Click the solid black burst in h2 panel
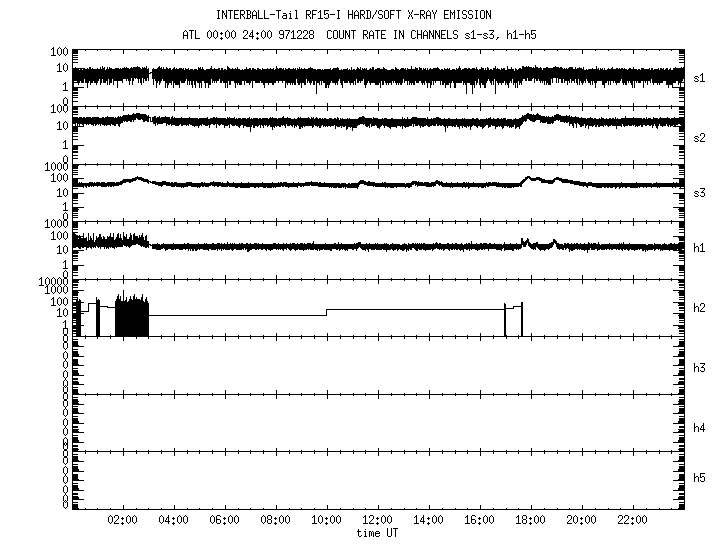The height and width of the screenshot is (550, 720). pos(132,318)
